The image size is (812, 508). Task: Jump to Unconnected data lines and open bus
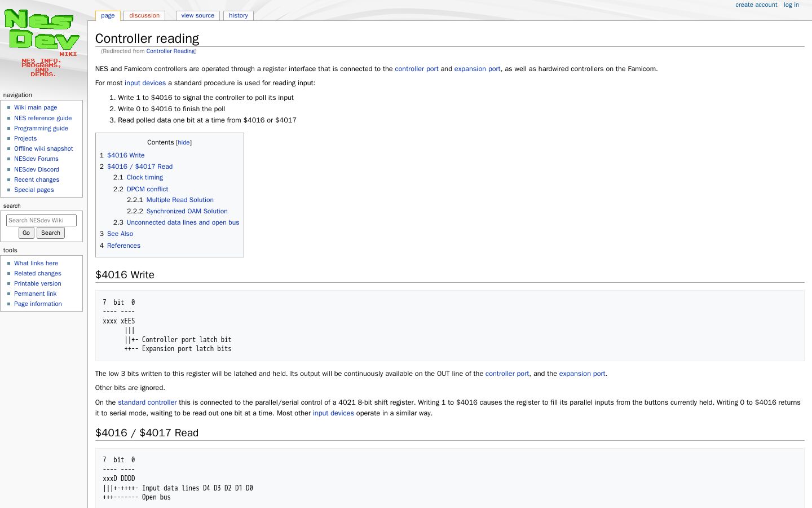click(x=183, y=222)
